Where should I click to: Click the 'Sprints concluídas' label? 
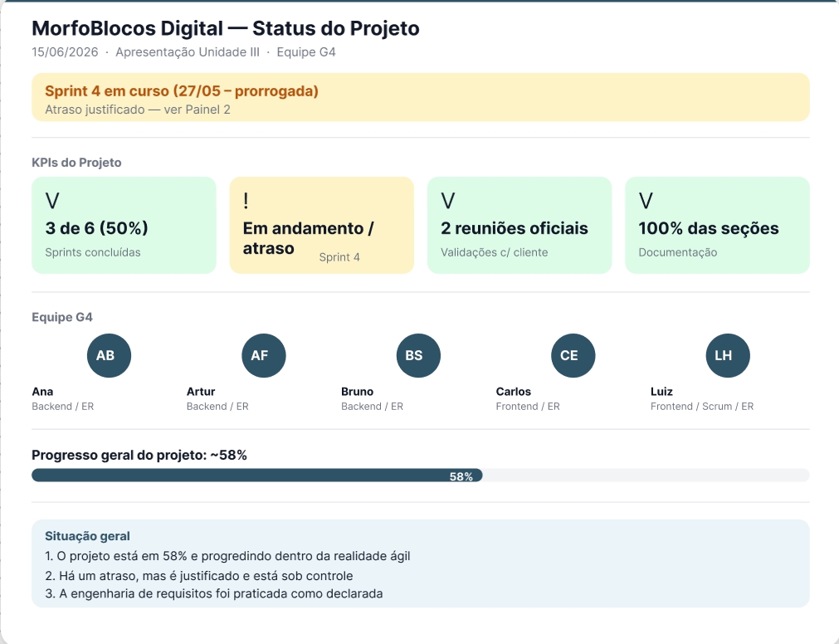(x=93, y=252)
